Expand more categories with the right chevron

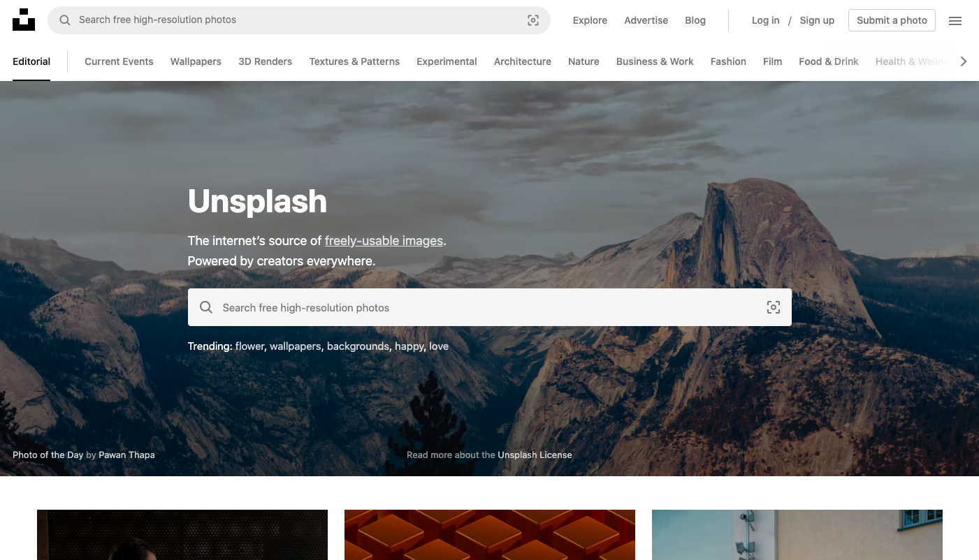click(x=964, y=61)
